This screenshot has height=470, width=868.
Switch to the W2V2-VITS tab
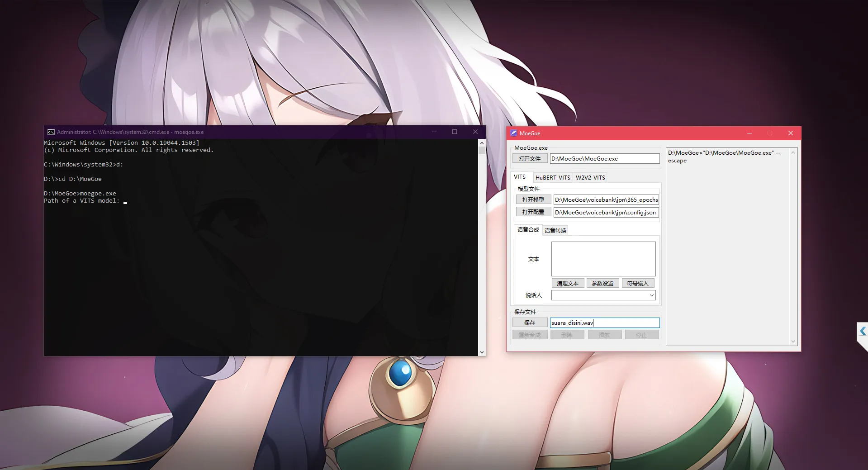[x=590, y=177]
